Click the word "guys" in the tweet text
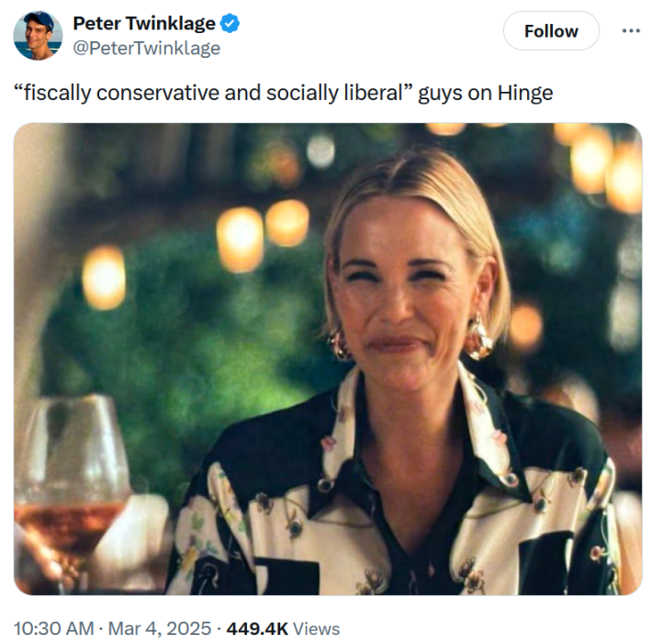Image resolution: width=651 pixels, height=644 pixels. [440, 93]
